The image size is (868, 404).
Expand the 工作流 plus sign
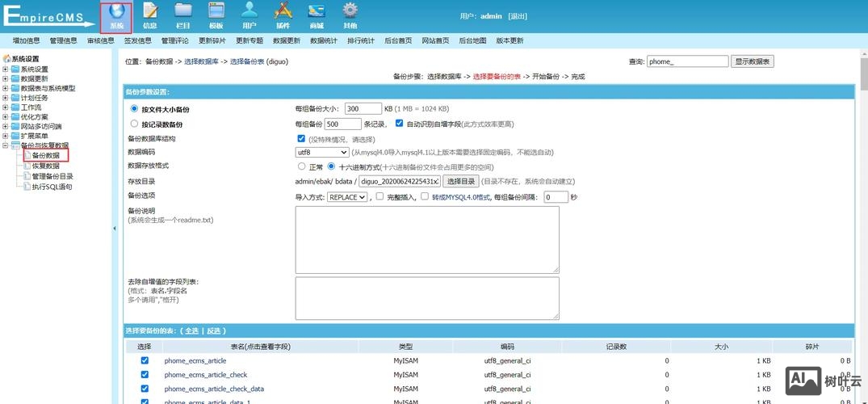6,107
